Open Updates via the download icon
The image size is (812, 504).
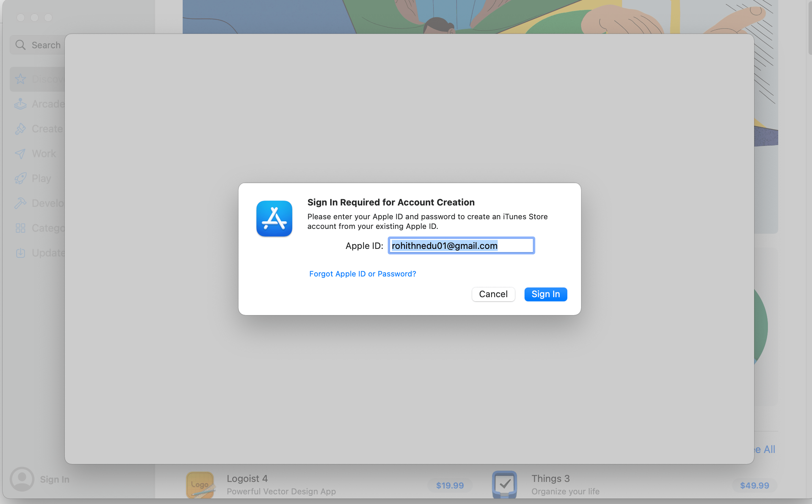coord(20,253)
